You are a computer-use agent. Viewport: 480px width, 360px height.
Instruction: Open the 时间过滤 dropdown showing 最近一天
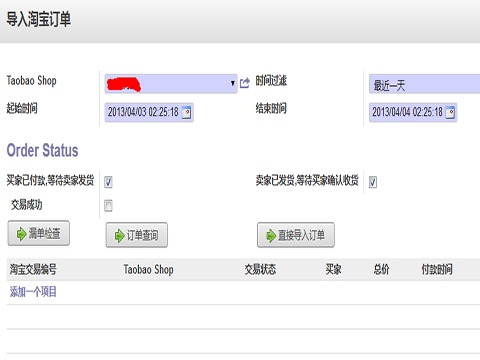(x=424, y=84)
